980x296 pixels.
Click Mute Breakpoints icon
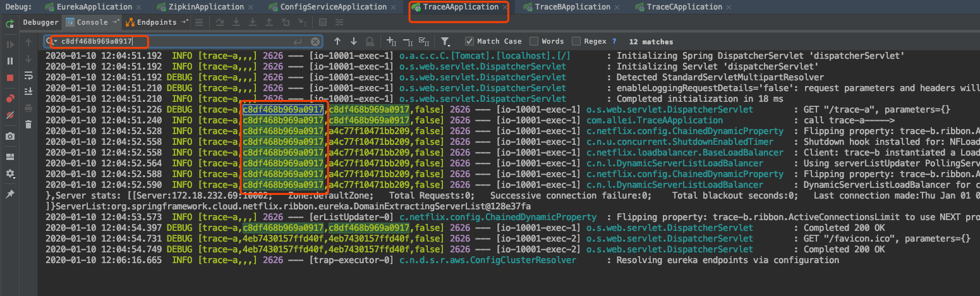pyautogui.click(x=9, y=116)
